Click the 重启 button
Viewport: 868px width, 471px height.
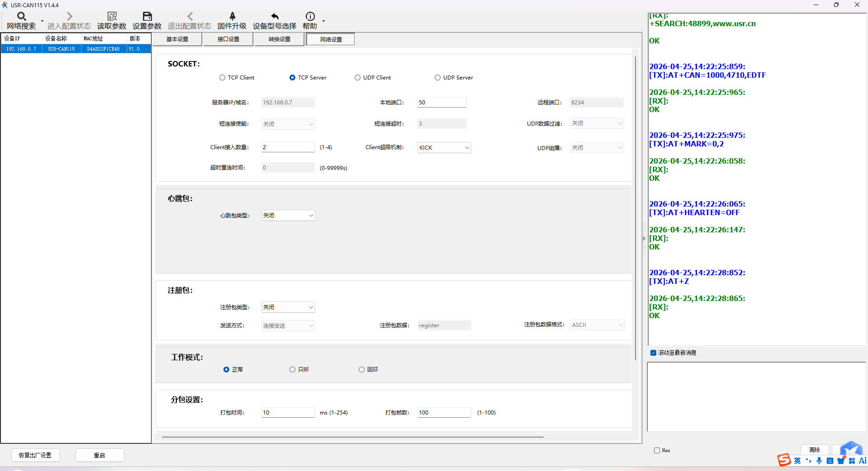point(100,455)
